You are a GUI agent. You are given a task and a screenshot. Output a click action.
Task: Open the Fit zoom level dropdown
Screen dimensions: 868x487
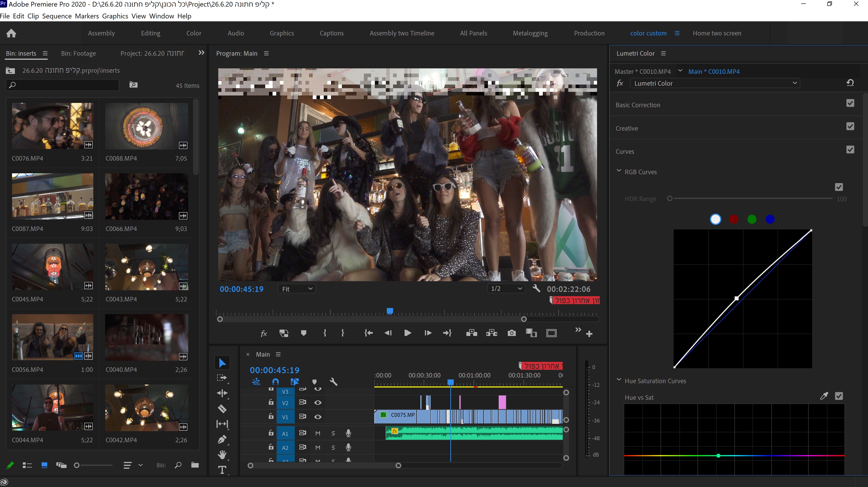[x=297, y=289]
